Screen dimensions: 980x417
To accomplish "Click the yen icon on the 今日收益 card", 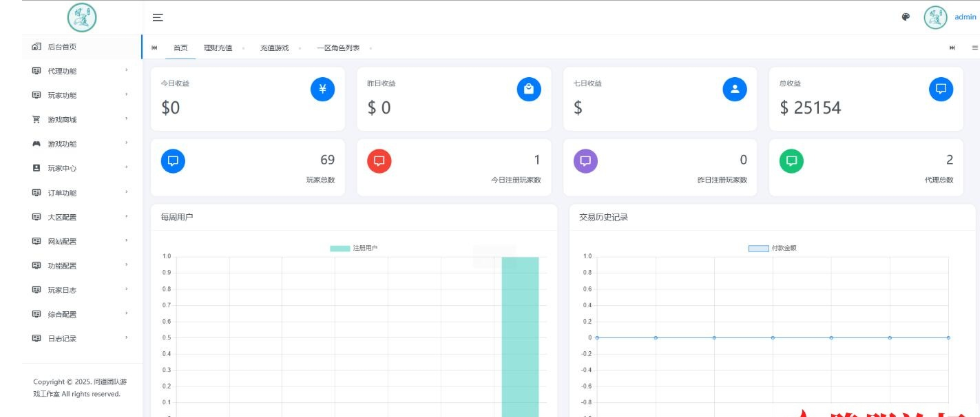I will click(x=322, y=89).
